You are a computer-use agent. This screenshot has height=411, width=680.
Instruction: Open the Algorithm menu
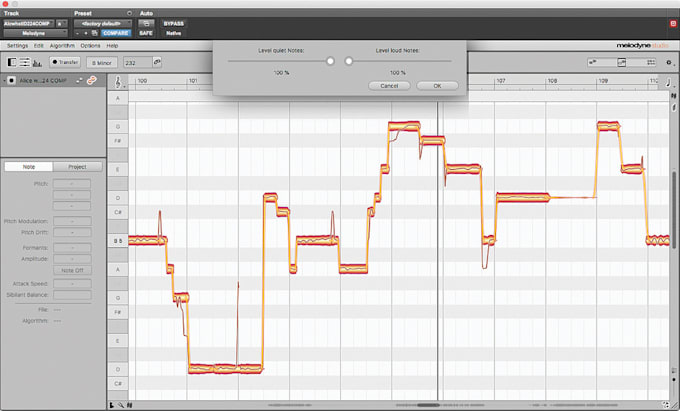(x=62, y=46)
